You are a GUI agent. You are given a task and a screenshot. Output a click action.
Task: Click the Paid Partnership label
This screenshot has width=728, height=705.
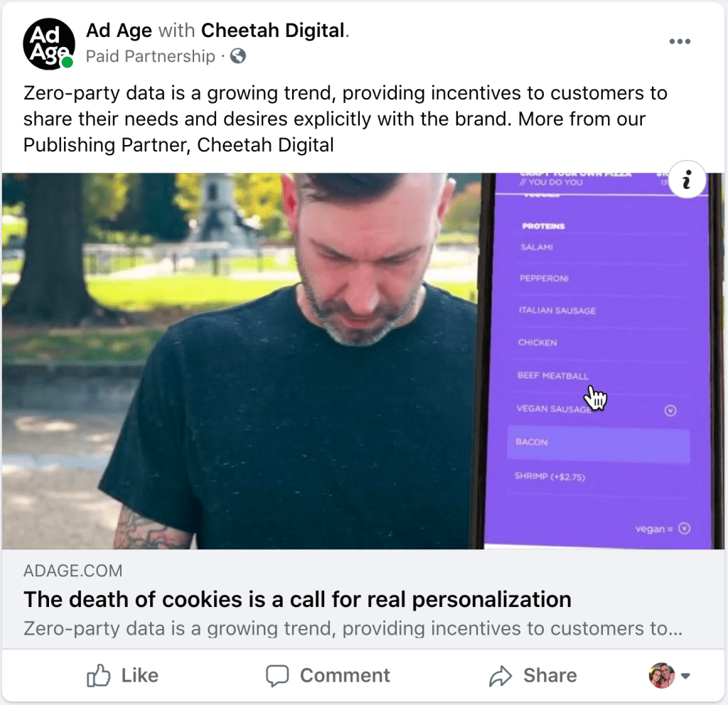coord(151,56)
